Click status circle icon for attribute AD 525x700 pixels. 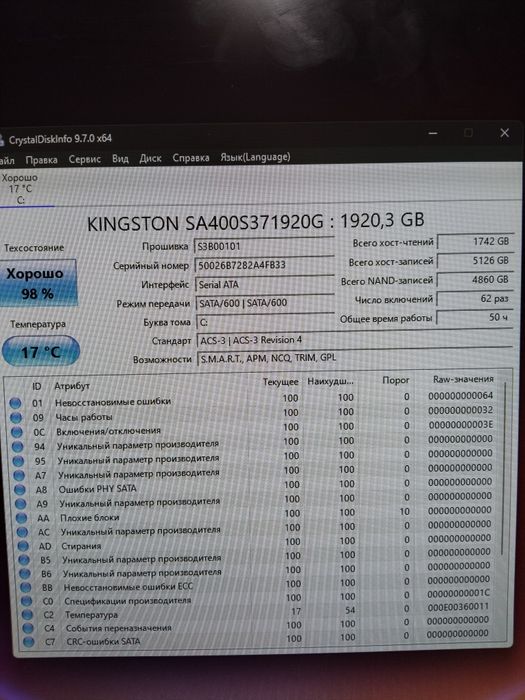point(24,546)
